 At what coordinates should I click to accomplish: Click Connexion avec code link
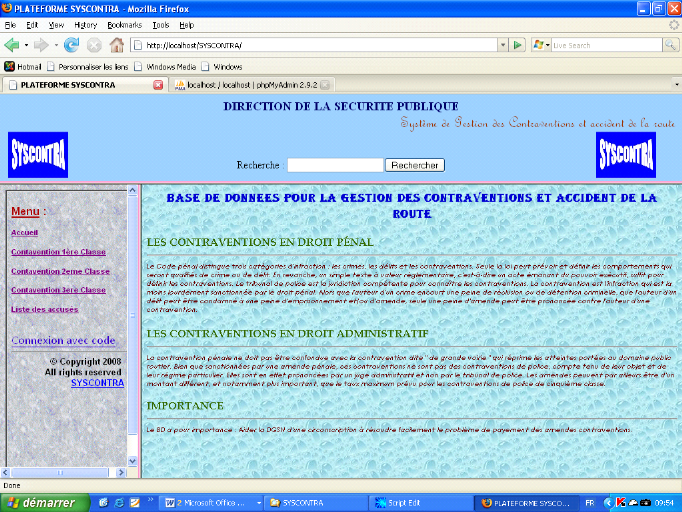(x=63, y=340)
